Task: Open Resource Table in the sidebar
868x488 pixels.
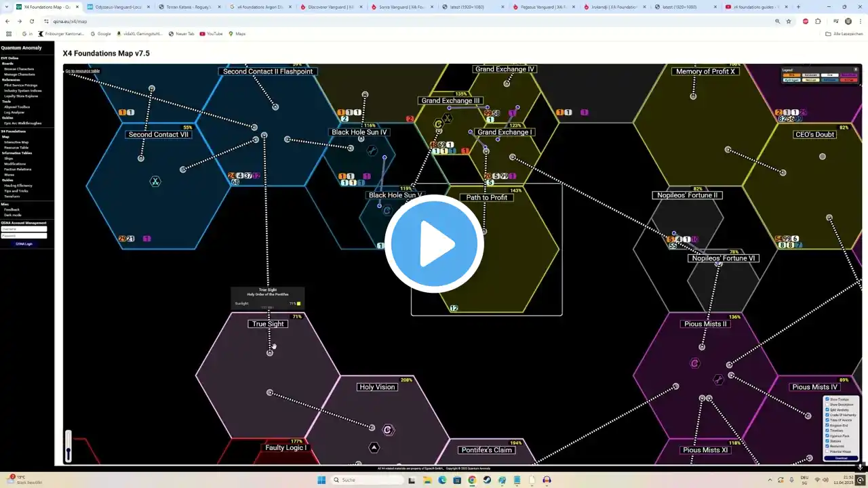Action: pos(16,148)
